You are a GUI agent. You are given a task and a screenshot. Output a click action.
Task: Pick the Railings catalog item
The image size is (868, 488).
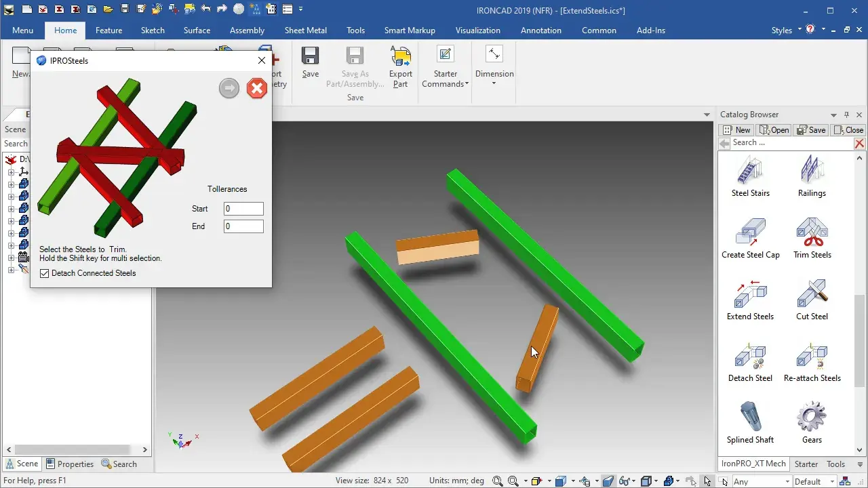[812, 176]
